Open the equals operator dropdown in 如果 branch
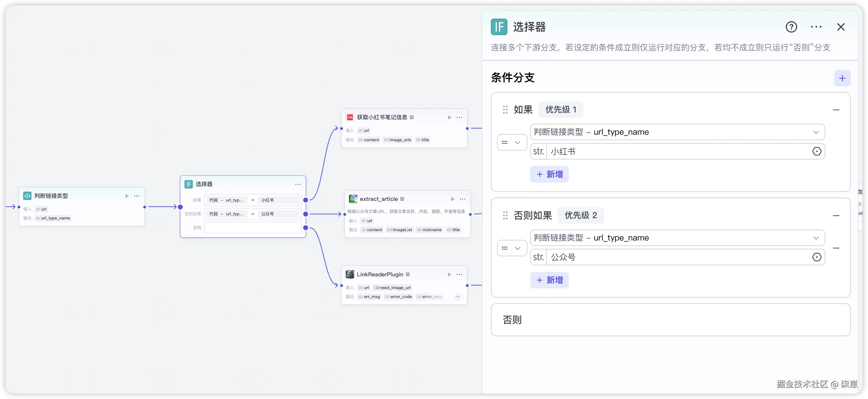868x399 pixels. click(512, 142)
